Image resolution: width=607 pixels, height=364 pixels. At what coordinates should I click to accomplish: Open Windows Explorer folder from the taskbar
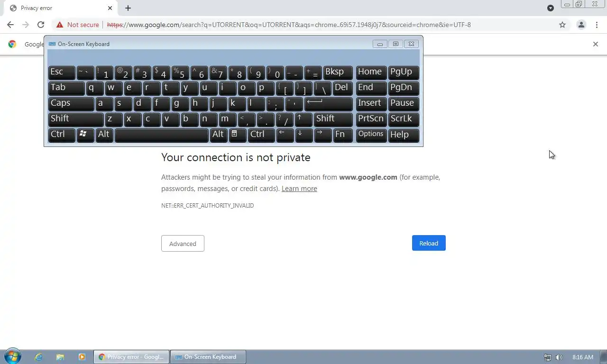pos(60,357)
